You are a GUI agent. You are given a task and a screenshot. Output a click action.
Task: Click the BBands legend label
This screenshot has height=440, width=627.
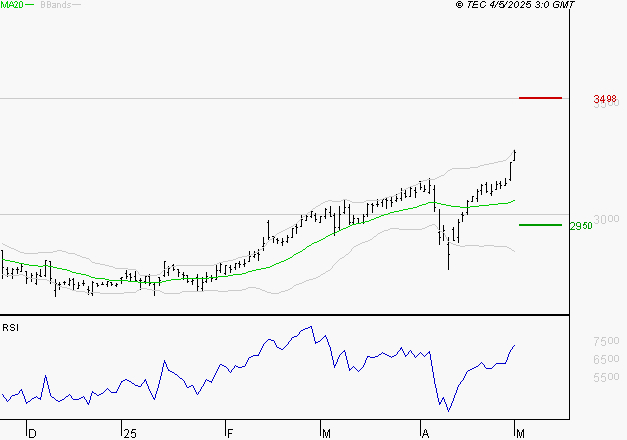click(x=56, y=5)
